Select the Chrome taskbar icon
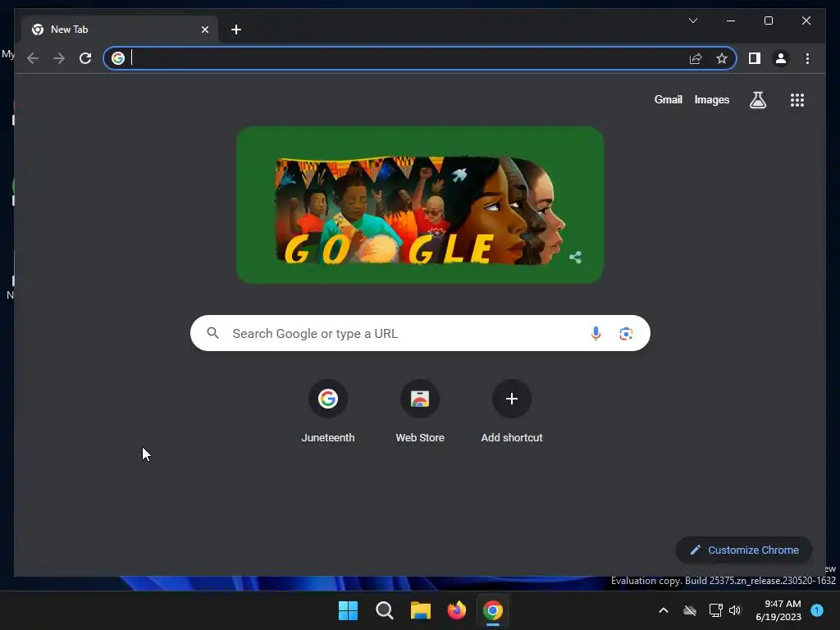This screenshot has width=840, height=630. click(493, 610)
